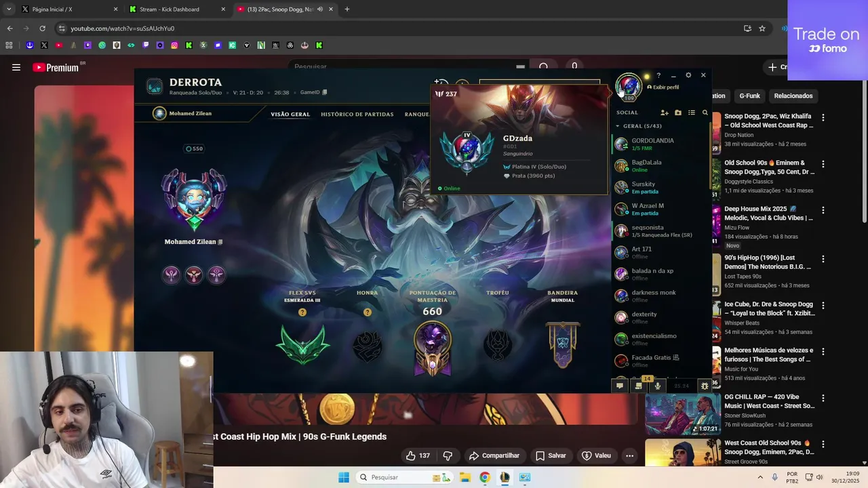Click the add friend icon in Social

pos(665,113)
